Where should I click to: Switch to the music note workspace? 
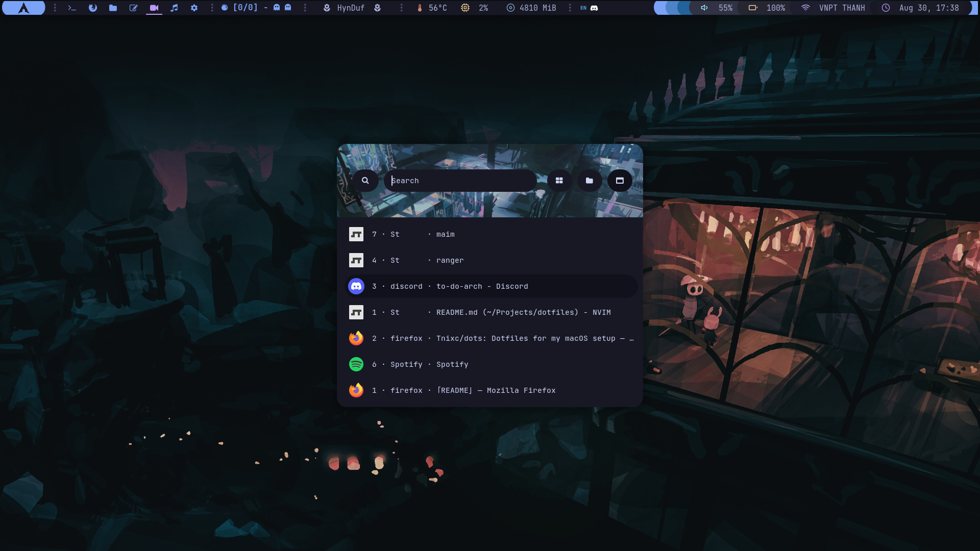tap(174, 8)
